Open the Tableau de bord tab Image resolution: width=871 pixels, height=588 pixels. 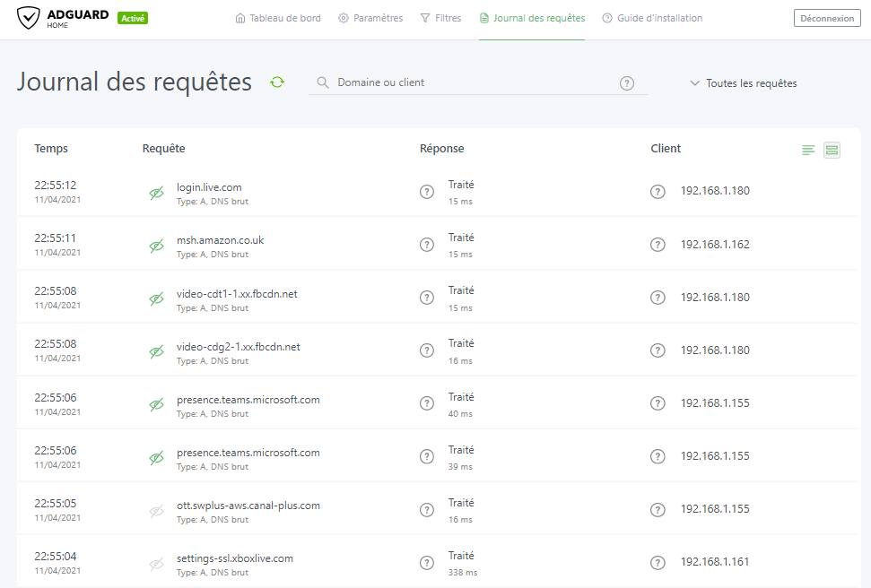pyautogui.click(x=278, y=18)
